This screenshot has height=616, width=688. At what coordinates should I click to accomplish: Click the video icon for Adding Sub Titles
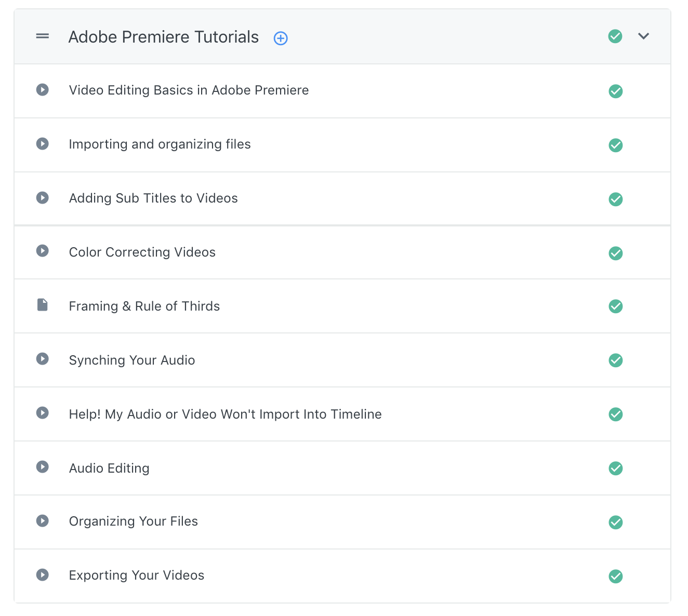[43, 198]
